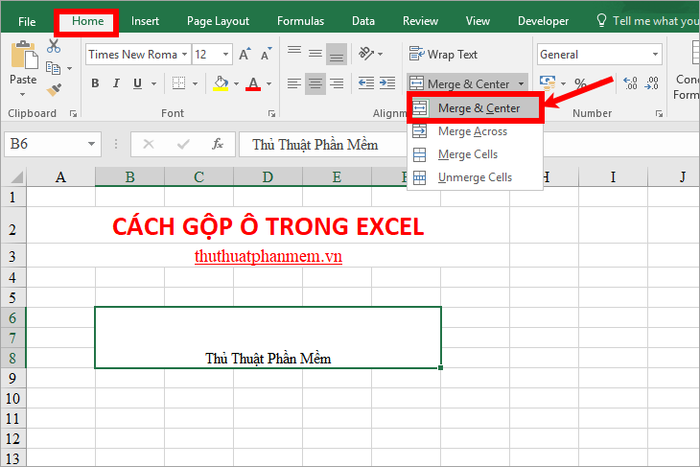Viewport: 700px width, 467px height.
Task: Click the Copy icon in Clipboard group
Action: click(54, 68)
